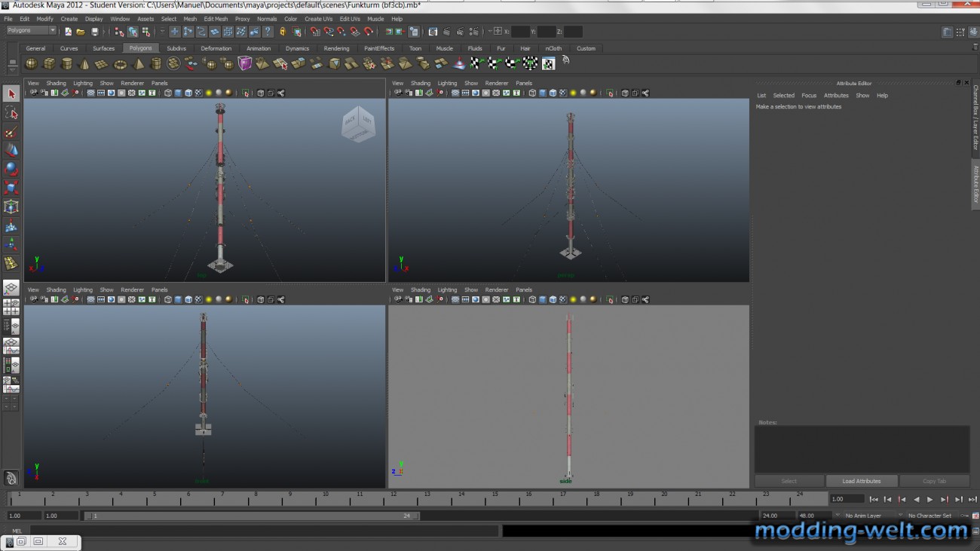This screenshot has width=980, height=551.
Task: Click the Open Scene folder icon
Action: coord(81,32)
